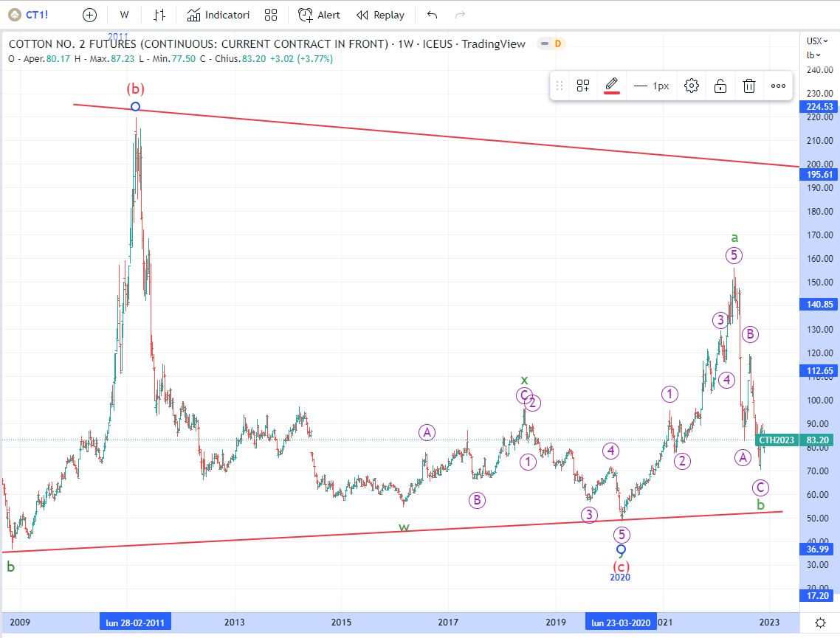
Task: Click the D delayed data badge
Action: click(558, 44)
